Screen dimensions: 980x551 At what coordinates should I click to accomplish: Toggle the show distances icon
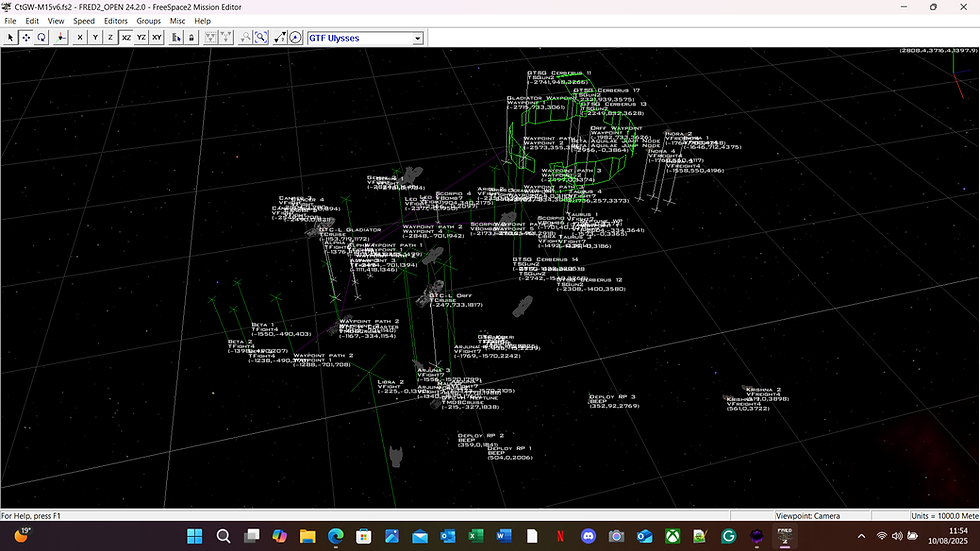pos(280,37)
